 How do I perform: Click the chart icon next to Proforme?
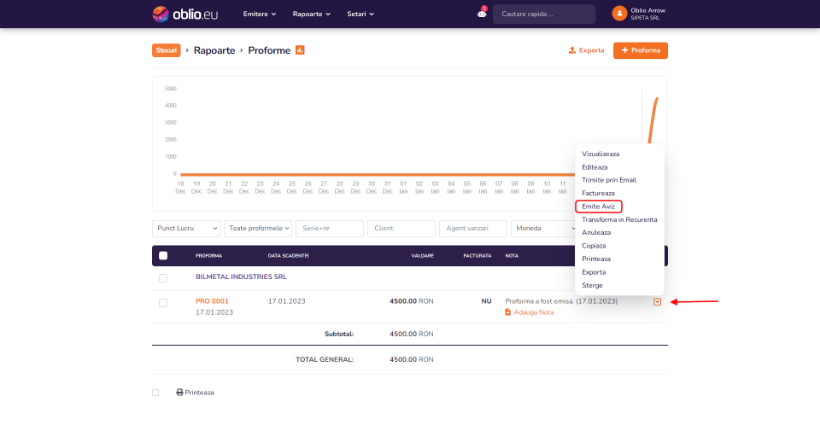[300, 50]
